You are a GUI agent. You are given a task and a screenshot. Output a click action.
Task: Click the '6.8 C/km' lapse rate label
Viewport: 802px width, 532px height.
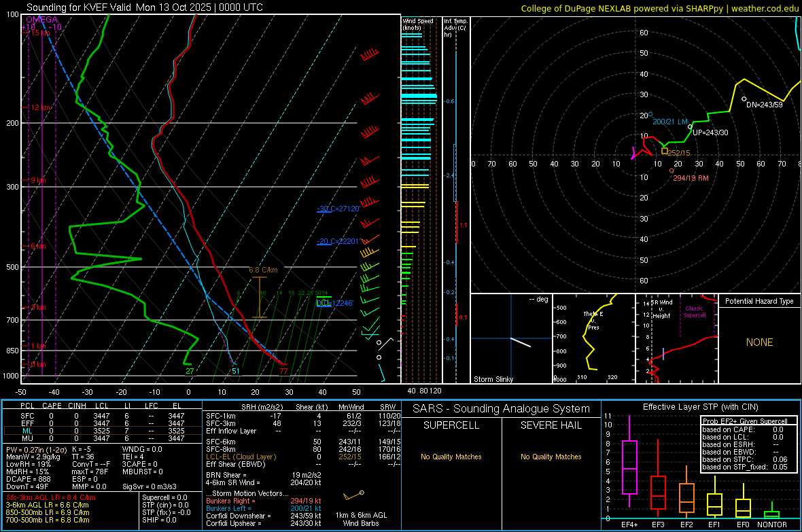(264, 270)
